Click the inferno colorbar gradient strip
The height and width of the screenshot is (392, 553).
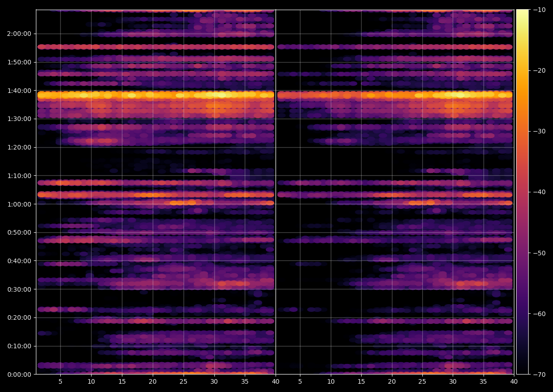[523, 192]
